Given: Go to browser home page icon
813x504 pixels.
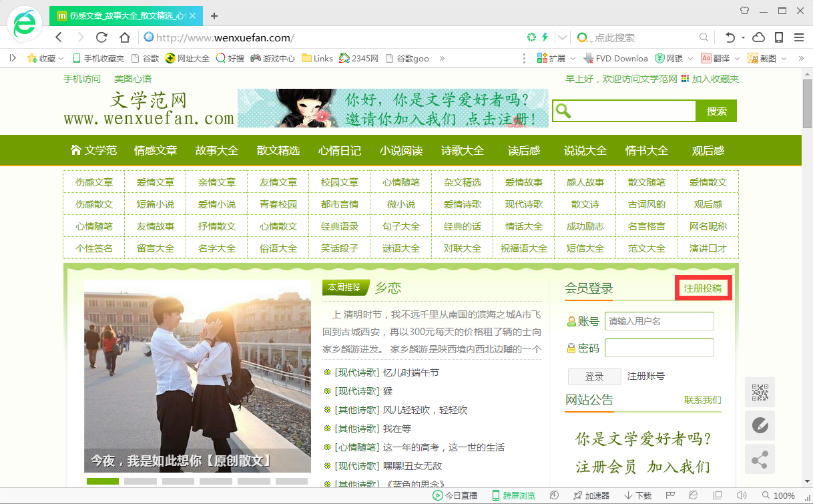Looking at the screenshot, I should click(124, 37).
